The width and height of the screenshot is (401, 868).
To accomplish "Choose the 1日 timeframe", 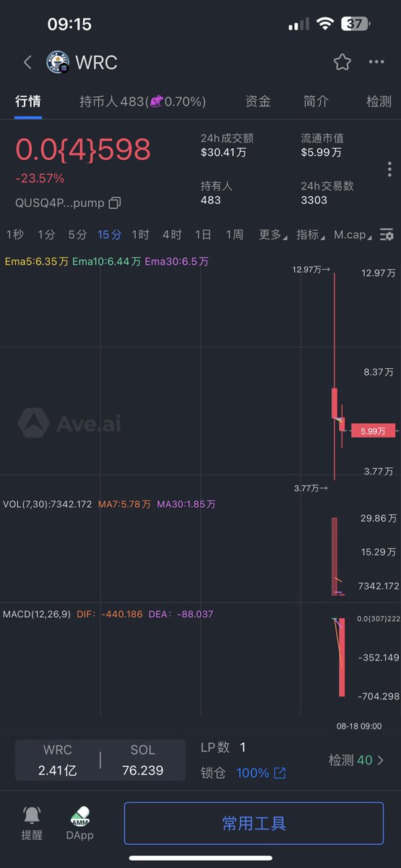I will pyautogui.click(x=203, y=234).
